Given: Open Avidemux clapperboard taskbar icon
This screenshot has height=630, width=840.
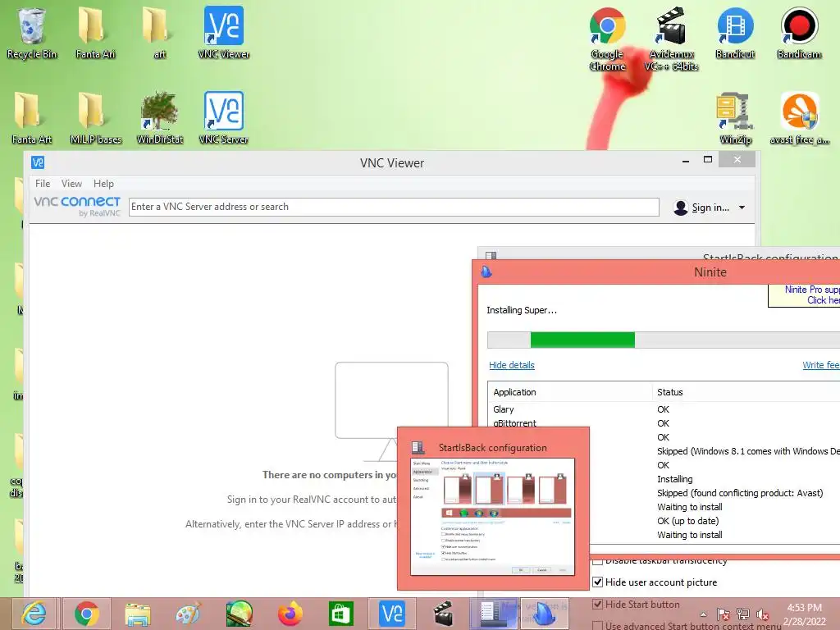Looking at the screenshot, I should [x=442, y=614].
